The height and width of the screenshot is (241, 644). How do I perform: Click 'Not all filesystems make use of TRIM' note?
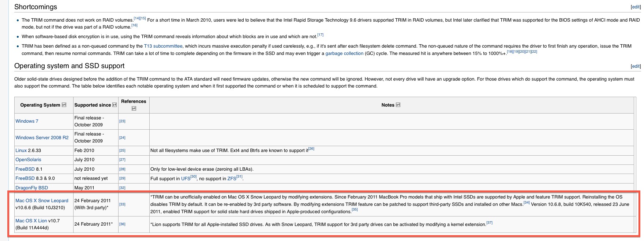(229, 151)
